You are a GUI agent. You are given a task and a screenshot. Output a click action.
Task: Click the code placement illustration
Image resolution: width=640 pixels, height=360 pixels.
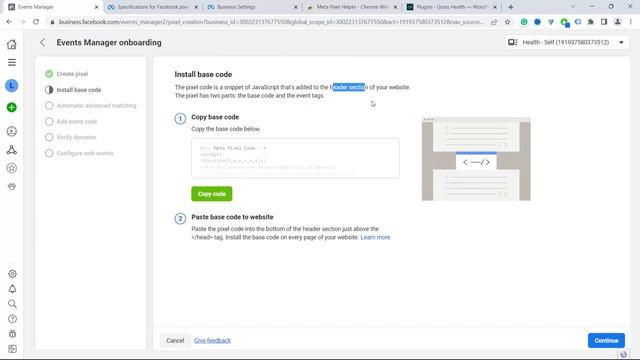476,159
